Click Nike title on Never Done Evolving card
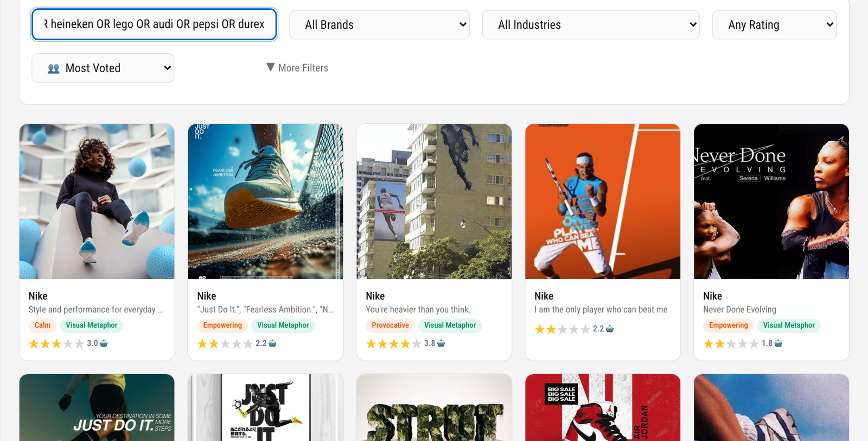This screenshot has height=441, width=868. tap(712, 296)
